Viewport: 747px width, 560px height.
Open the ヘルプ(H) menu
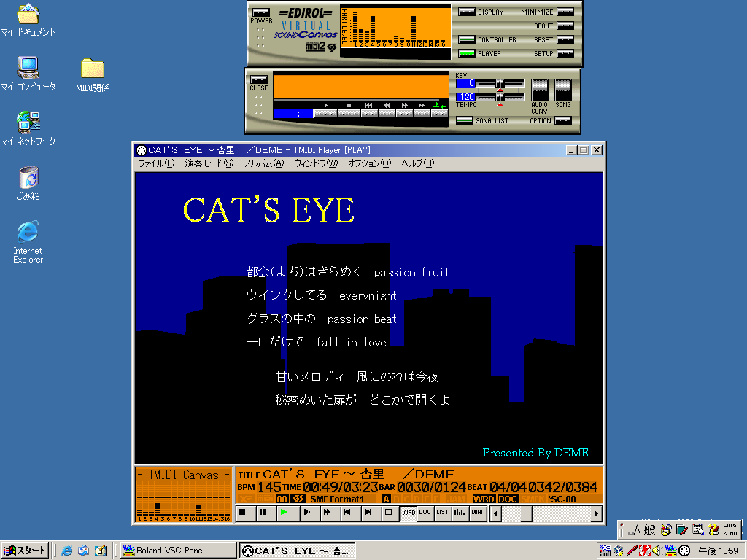[417, 163]
